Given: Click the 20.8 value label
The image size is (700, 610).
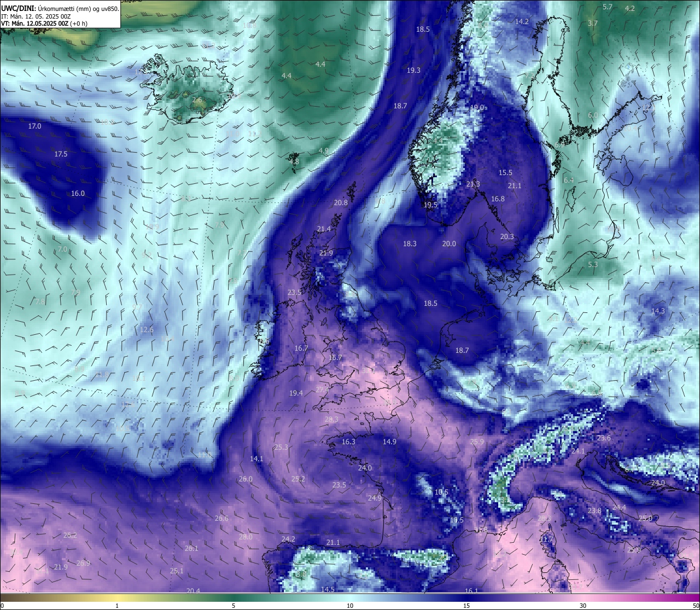Looking at the screenshot, I should pyautogui.click(x=341, y=203).
